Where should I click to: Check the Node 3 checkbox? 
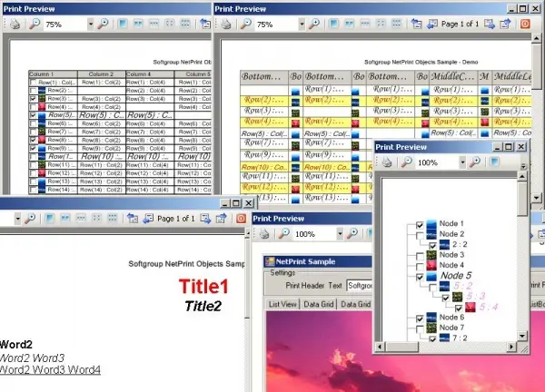coord(420,256)
